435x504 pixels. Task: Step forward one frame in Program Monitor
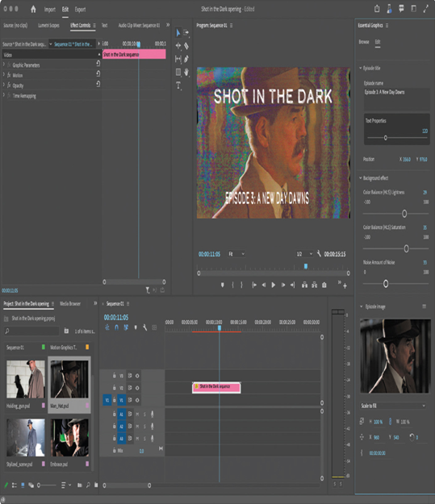coord(283,285)
